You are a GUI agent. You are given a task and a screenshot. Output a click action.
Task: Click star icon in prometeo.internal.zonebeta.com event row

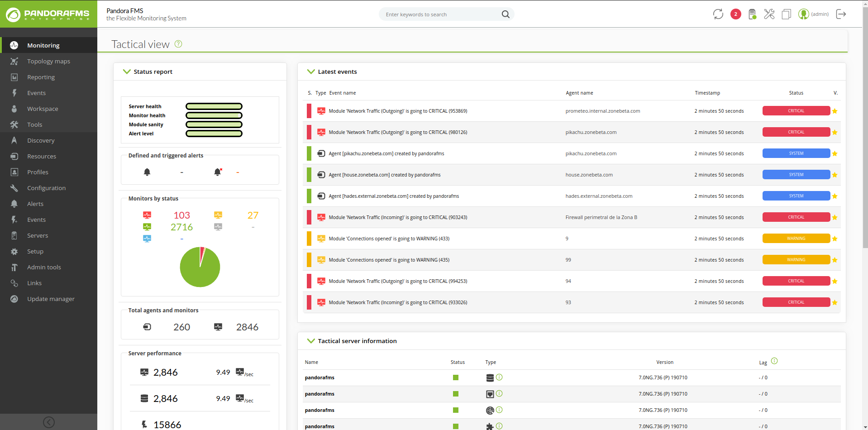835,111
